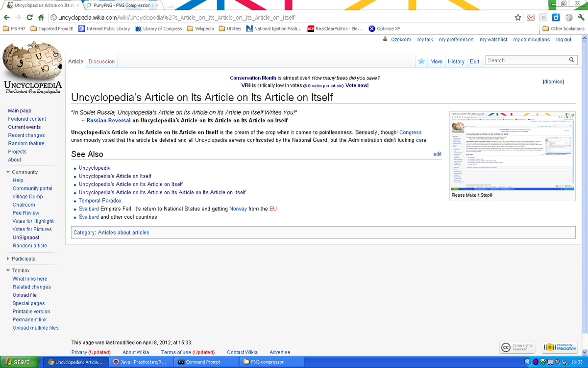Click the magnifier icon in the Search box

(571, 59)
